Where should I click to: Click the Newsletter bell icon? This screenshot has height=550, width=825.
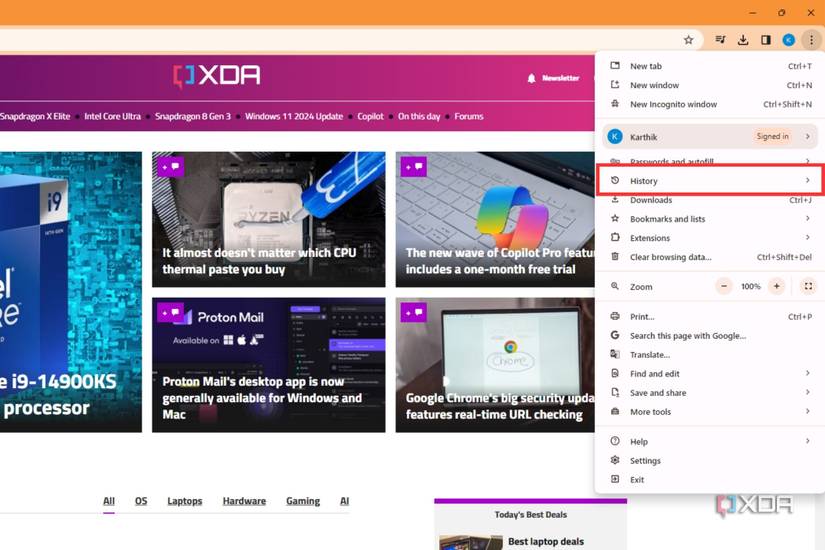(531, 78)
